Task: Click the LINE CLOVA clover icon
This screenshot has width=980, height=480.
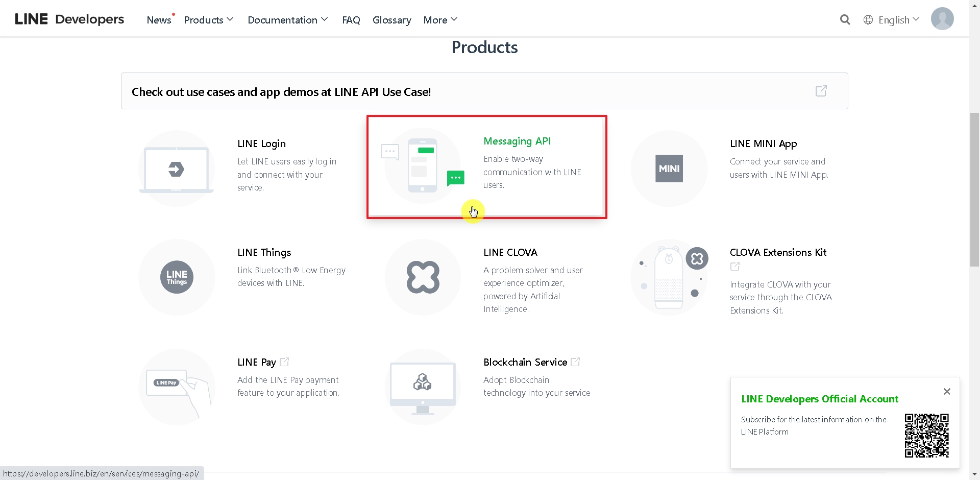Action: click(423, 277)
